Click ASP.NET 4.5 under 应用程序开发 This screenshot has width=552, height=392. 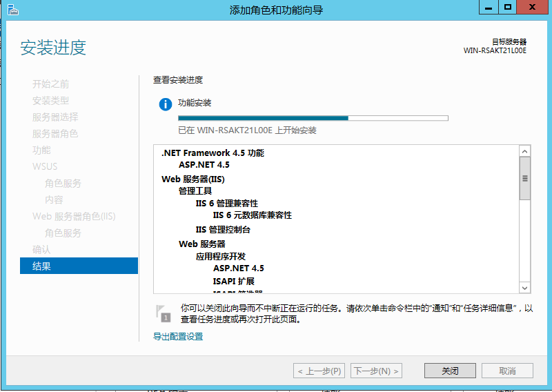coord(238,268)
